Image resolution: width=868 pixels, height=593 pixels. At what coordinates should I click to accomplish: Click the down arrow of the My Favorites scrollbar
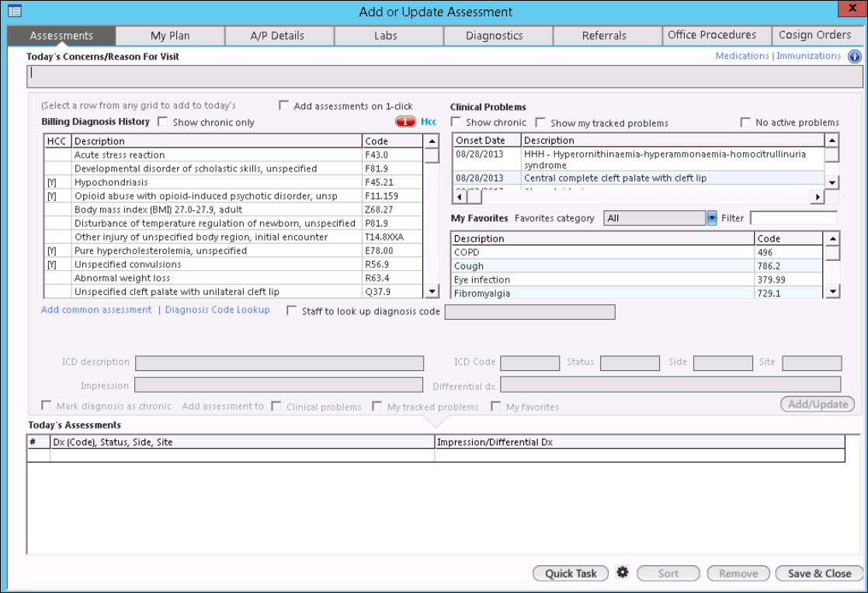point(832,291)
